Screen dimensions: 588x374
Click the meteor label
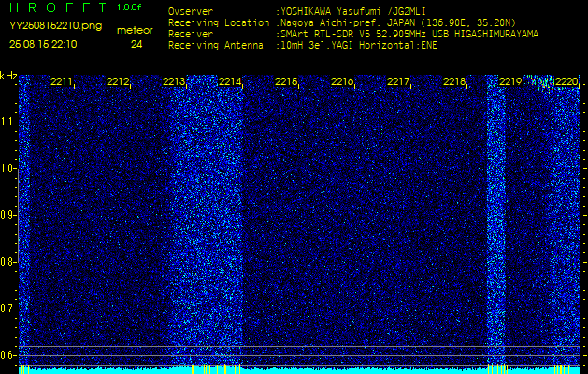click(x=135, y=31)
